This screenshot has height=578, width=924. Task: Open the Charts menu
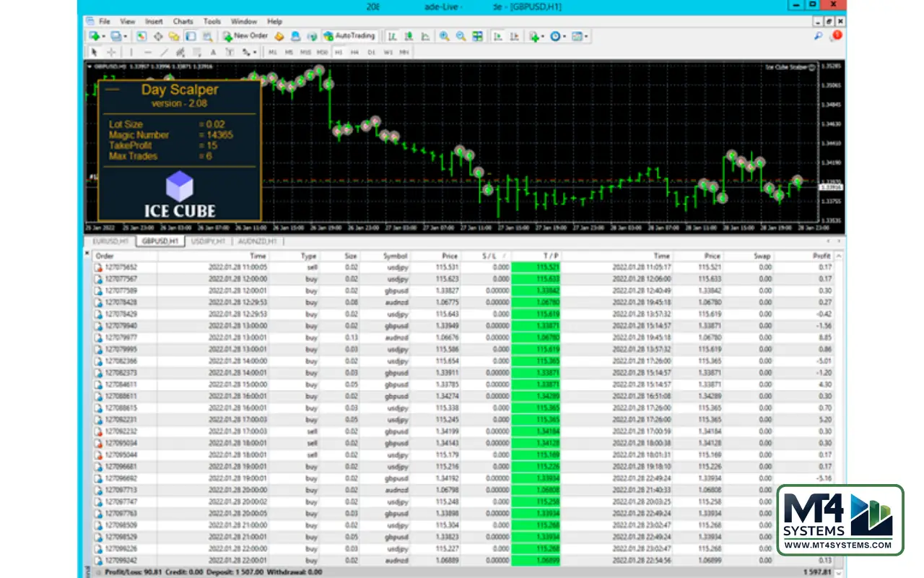(x=183, y=22)
